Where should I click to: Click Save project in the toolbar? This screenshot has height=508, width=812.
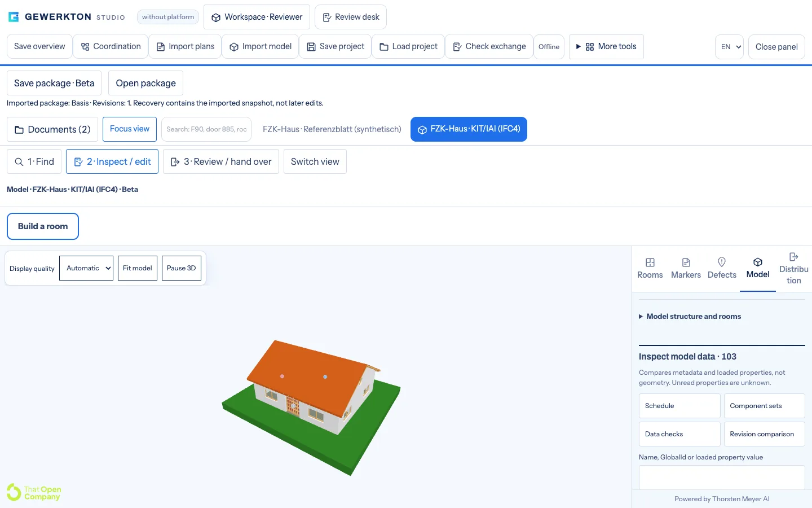336,46
